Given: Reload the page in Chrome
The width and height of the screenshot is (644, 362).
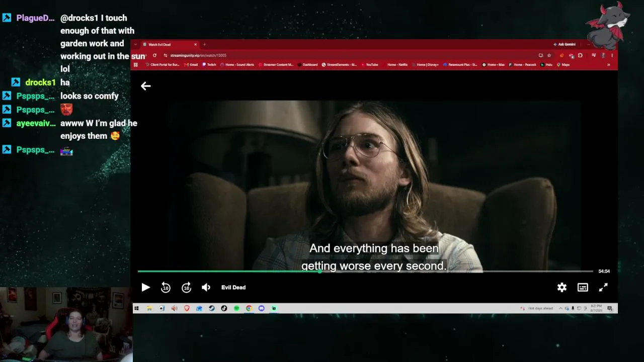Looking at the screenshot, I should (154, 55).
